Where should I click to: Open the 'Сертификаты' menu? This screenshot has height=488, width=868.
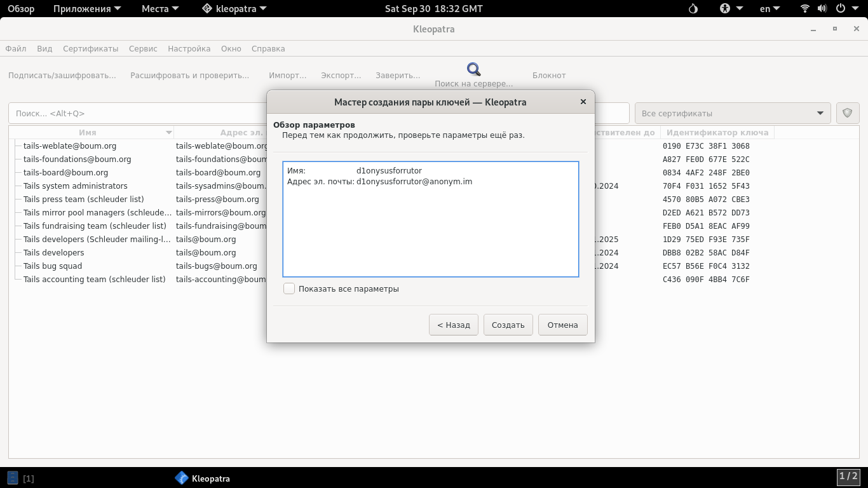(90, 49)
